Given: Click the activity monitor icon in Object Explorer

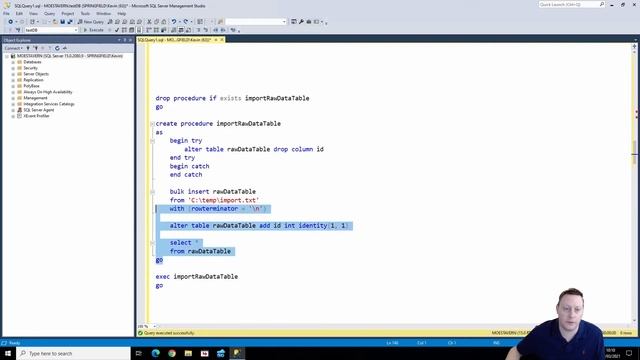Looking at the screenshot, I should (64, 48).
